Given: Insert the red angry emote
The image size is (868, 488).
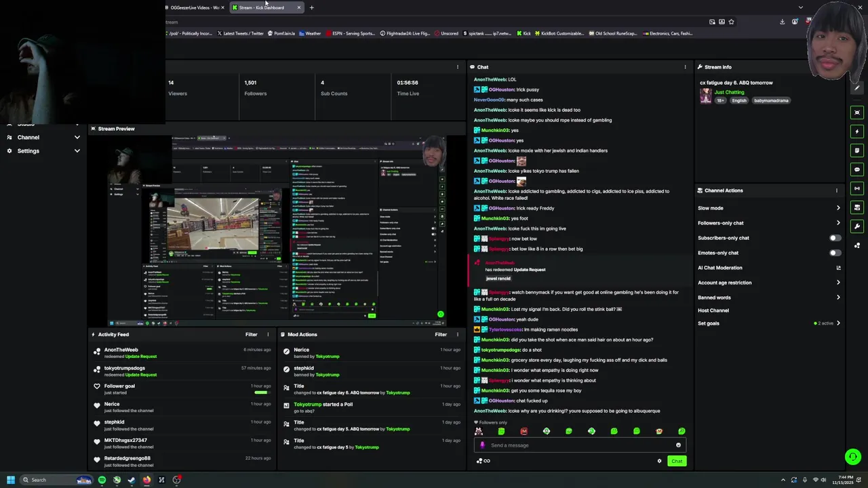Looking at the screenshot, I should (x=524, y=431).
